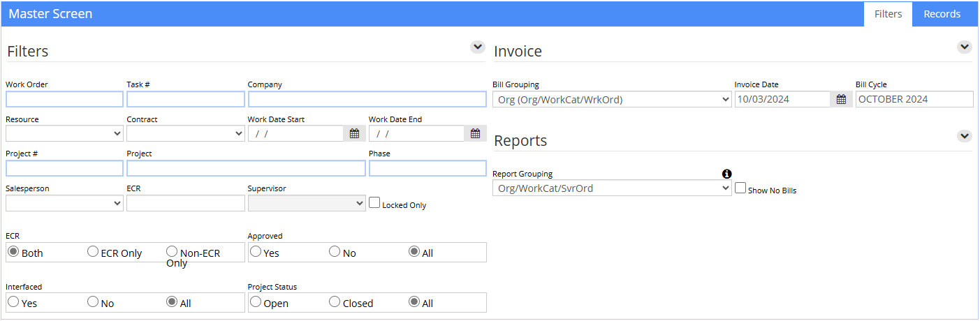980x321 pixels.
Task: Check the Show No Bills checkbox
Action: pyautogui.click(x=740, y=188)
